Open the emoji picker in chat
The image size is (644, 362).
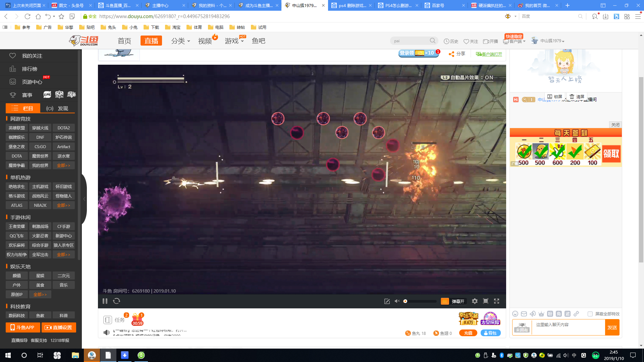click(x=515, y=314)
